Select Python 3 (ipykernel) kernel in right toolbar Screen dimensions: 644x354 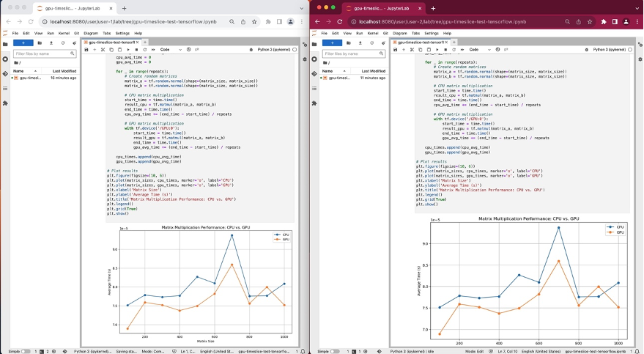point(610,49)
